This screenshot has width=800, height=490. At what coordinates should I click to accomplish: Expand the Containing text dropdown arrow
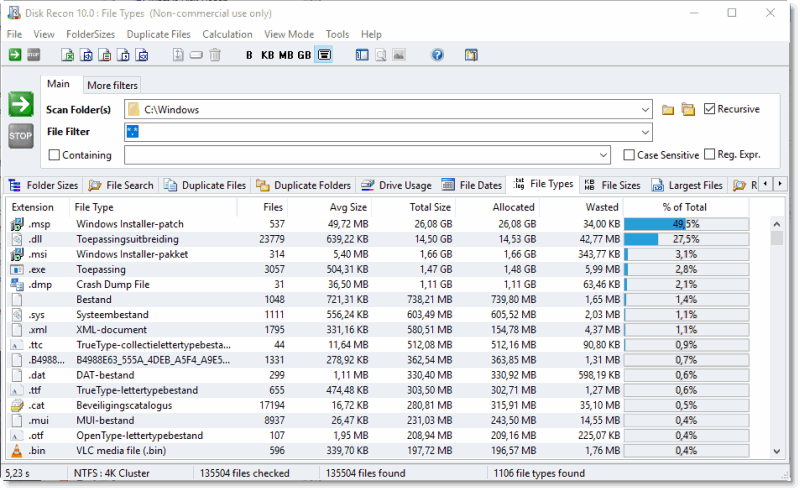603,155
